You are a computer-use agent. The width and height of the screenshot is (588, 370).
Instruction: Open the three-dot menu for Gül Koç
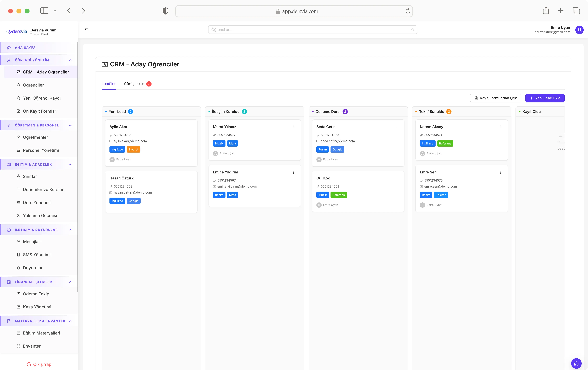point(397,178)
